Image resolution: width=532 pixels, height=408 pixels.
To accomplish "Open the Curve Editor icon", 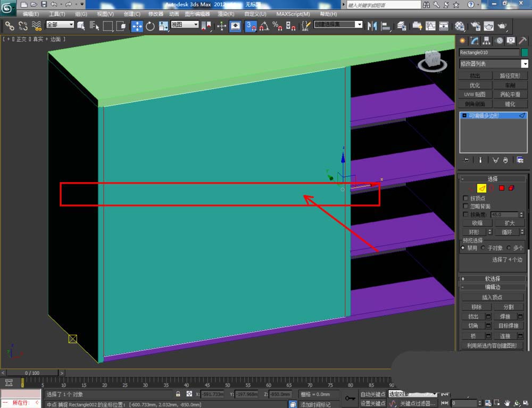I will [x=430, y=26].
